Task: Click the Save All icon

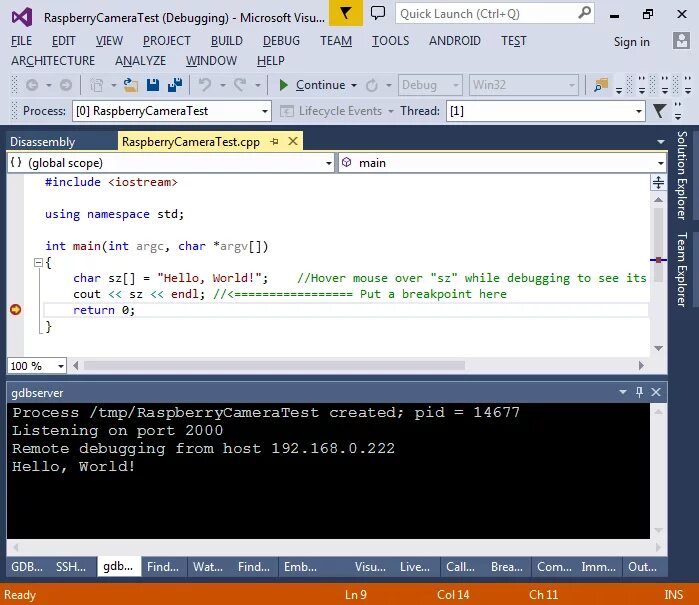Action: coord(175,85)
